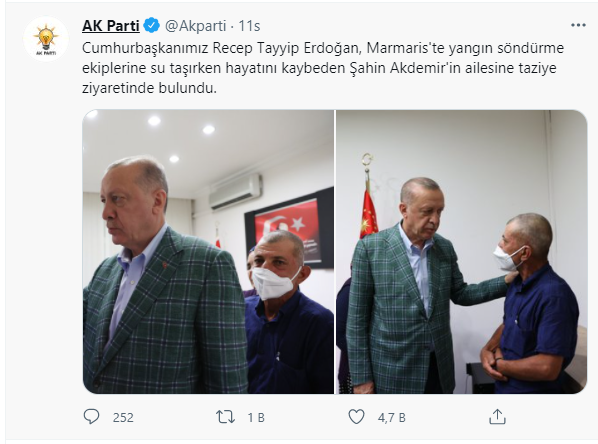The image size is (598, 444).
Task: Click the 4,7 B likes count
Action: pyautogui.click(x=391, y=418)
